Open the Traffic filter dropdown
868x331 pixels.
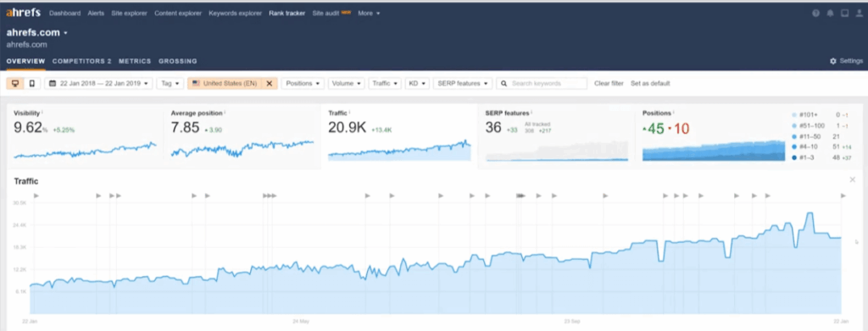385,84
